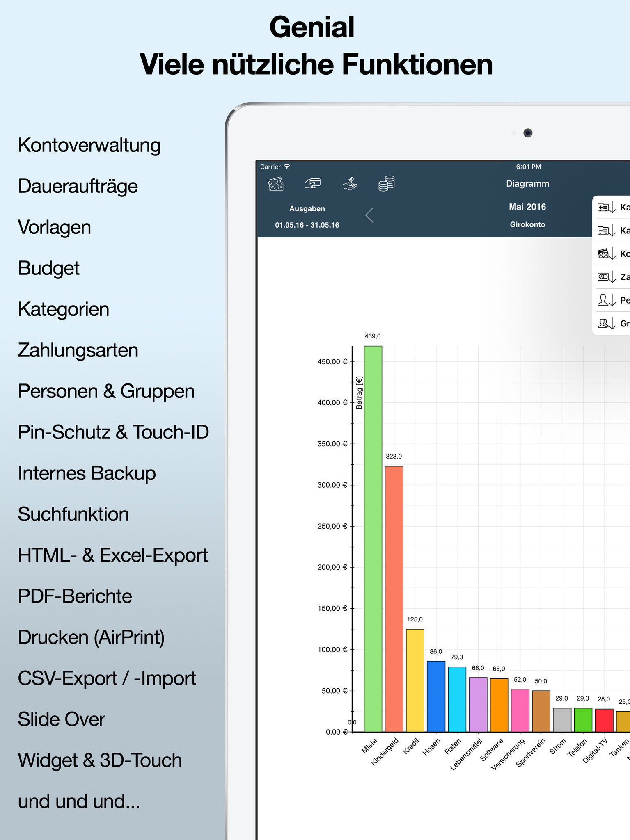Tap the blue Hosen bar

click(x=436, y=696)
